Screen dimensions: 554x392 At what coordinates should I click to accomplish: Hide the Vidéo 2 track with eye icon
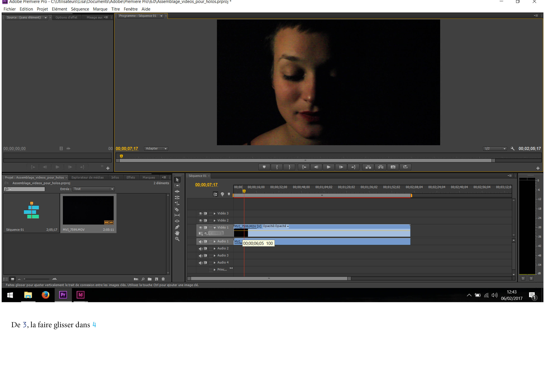pos(200,220)
